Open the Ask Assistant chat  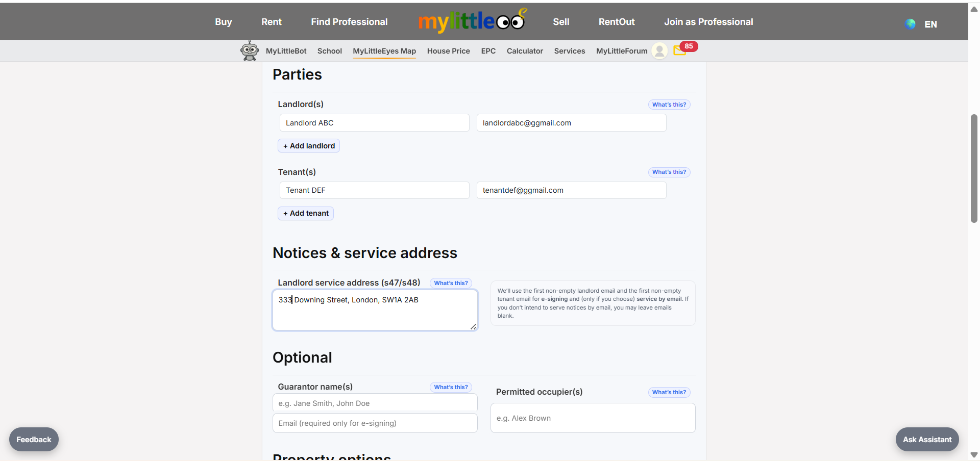pyautogui.click(x=927, y=439)
